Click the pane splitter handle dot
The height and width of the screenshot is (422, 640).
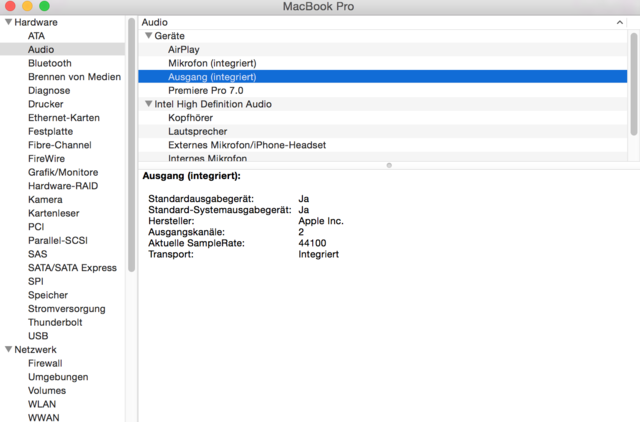(389, 165)
